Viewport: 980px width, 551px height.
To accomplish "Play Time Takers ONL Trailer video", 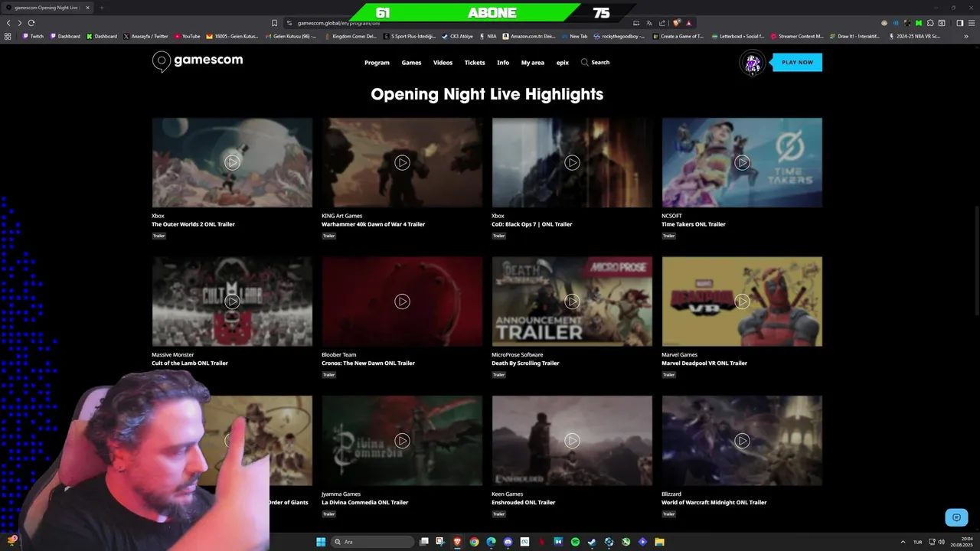I will [742, 162].
